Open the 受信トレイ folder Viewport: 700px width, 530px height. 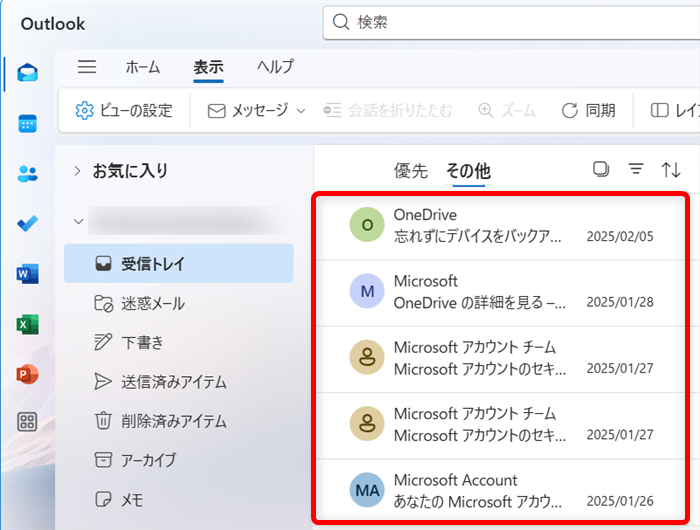point(179,263)
